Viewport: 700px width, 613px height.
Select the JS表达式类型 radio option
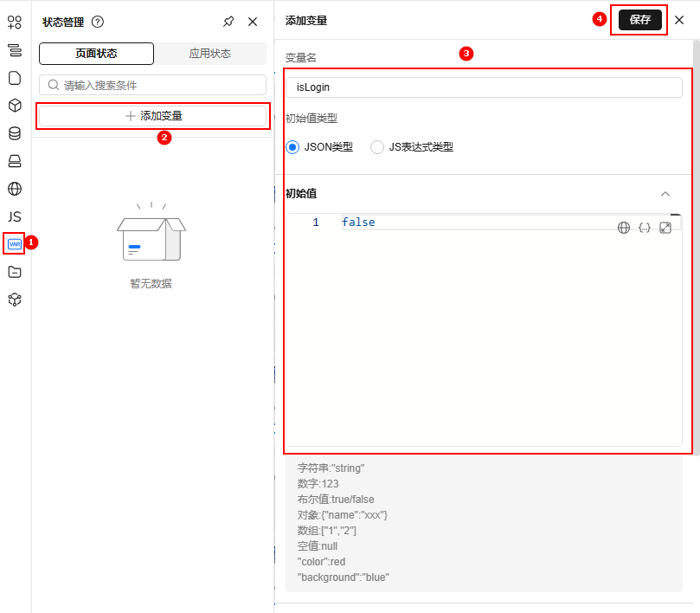point(377,147)
